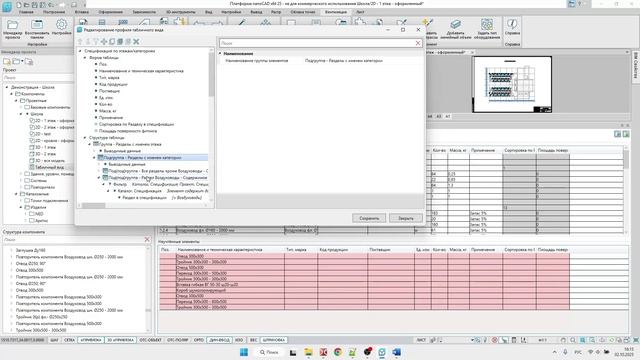
Task: Toggle ШАГ mode in status bar
Action: [54, 340]
